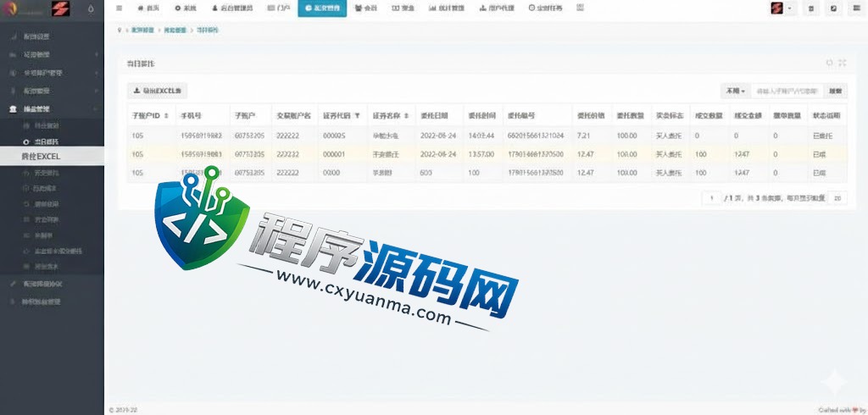Open the tab with the sitemap icon
Screen dimensions: 868x415
[x=497, y=8]
